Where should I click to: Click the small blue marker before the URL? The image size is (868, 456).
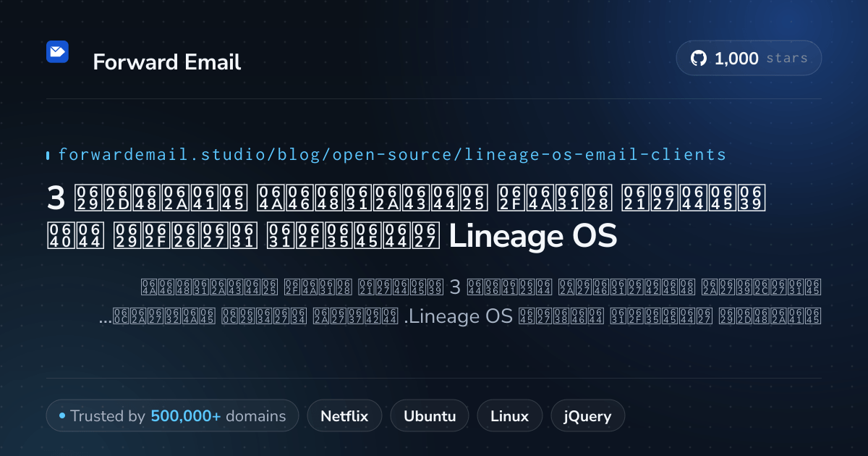point(48,155)
